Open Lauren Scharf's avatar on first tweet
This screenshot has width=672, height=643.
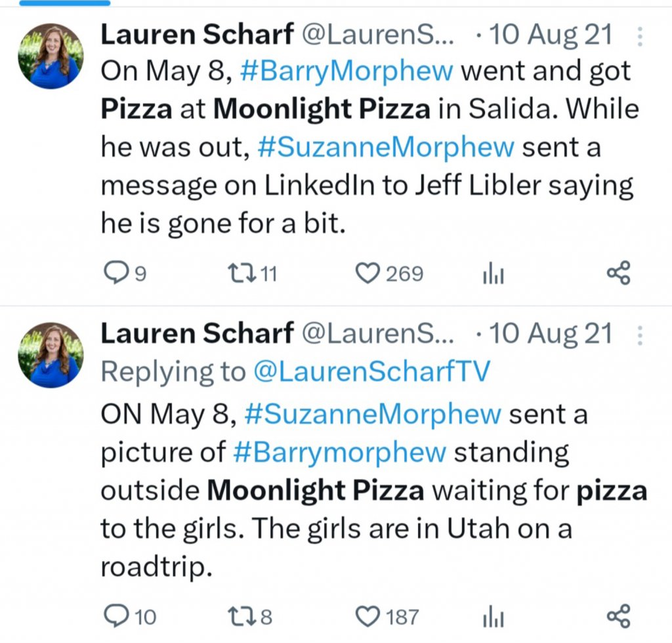pyautogui.click(x=51, y=56)
